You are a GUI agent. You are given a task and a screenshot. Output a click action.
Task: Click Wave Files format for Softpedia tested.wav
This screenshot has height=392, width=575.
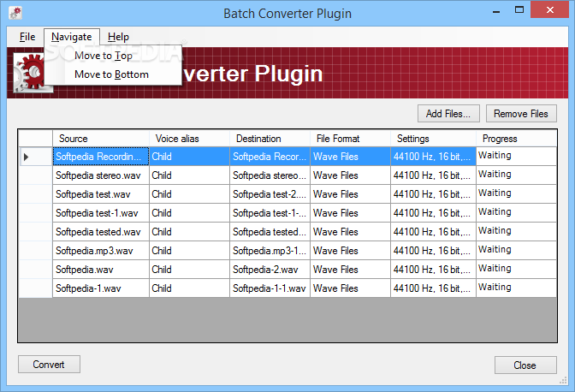click(350, 232)
